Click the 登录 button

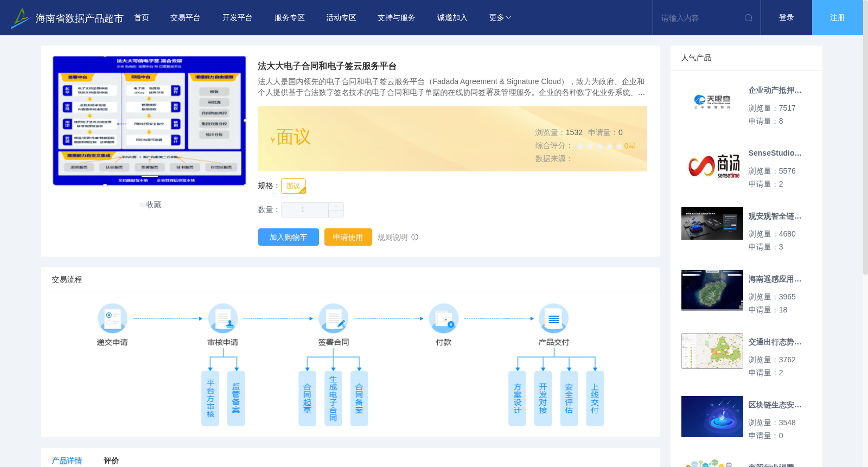[x=787, y=18]
